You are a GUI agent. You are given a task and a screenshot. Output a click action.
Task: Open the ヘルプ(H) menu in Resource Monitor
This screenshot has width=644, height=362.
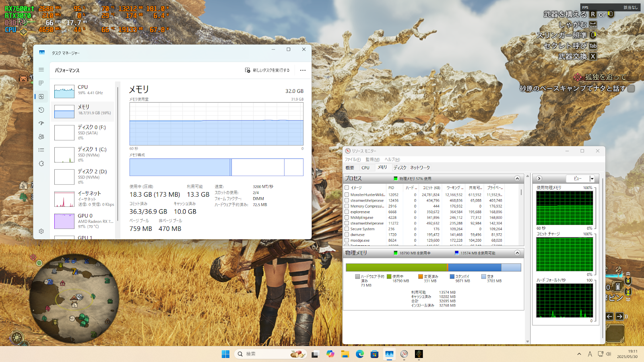point(392,159)
